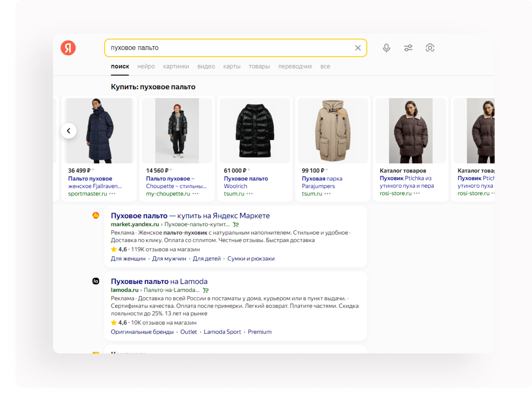Screen dimensions: 532x401
Task: Open more options dots for Parajumpers tsum.ru
Action: pos(327,194)
